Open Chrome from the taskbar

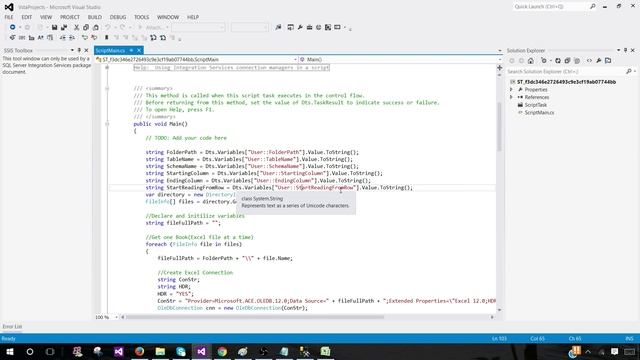[x=222, y=351]
